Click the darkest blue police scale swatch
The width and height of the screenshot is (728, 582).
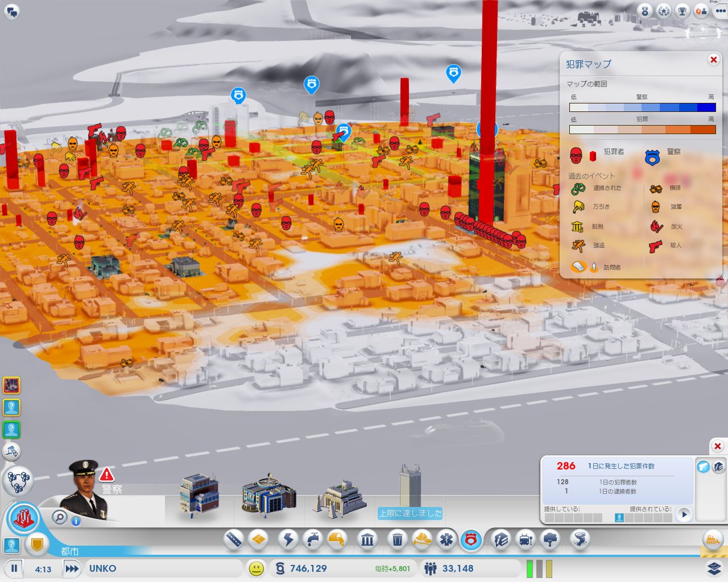tap(706, 107)
